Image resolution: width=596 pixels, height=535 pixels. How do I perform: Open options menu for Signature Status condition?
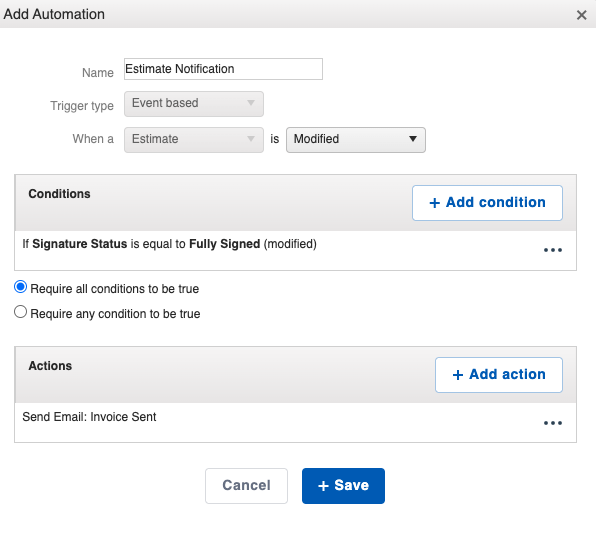click(552, 250)
